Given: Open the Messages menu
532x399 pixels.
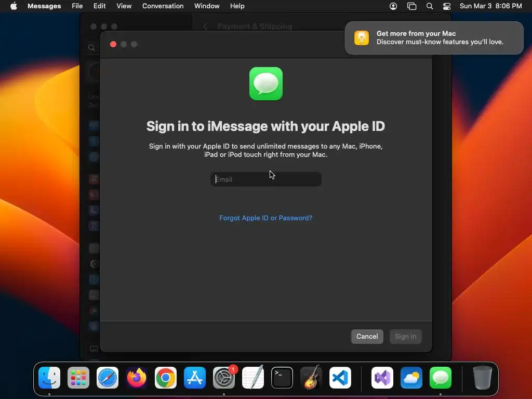Looking at the screenshot, I should coord(44,6).
